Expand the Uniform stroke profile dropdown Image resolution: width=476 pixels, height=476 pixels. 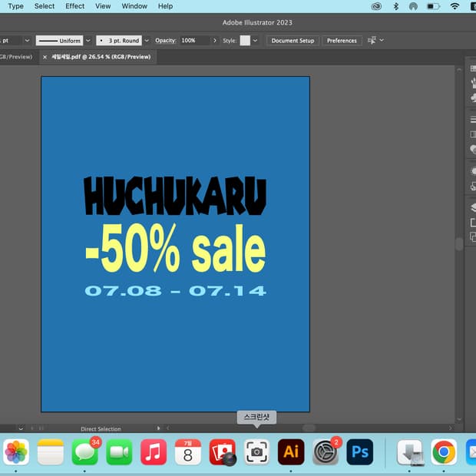pyautogui.click(x=88, y=41)
